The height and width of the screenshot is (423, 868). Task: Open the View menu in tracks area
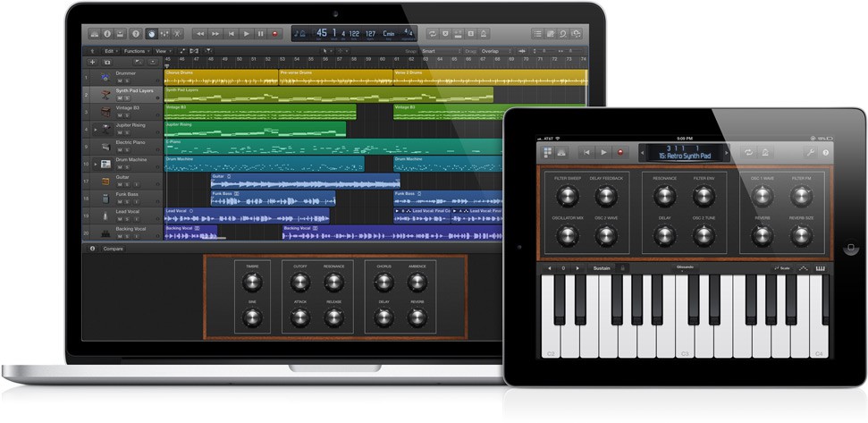tap(162, 51)
